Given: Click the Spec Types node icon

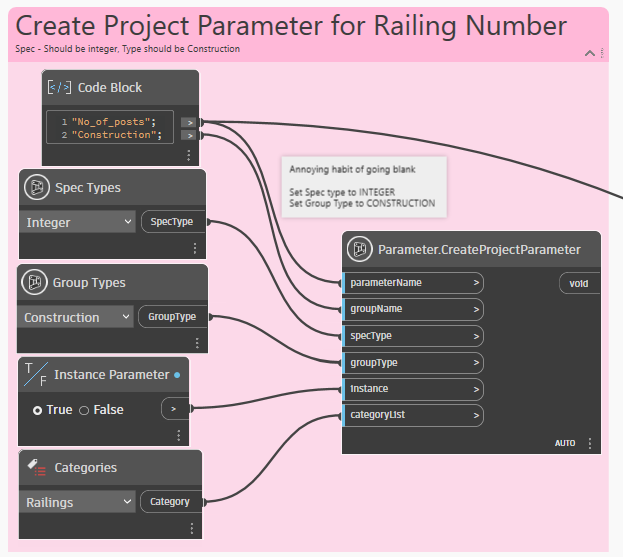Looking at the screenshot, I should pos(37,188).
